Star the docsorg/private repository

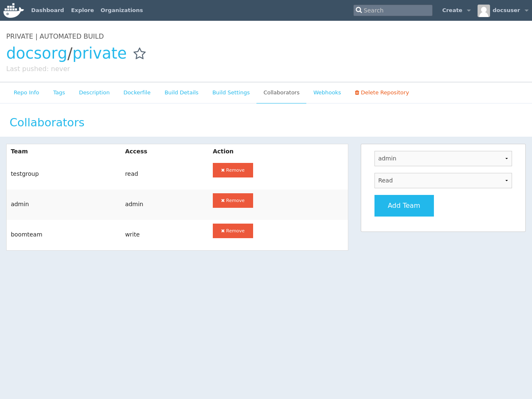[x=140, y=53]
